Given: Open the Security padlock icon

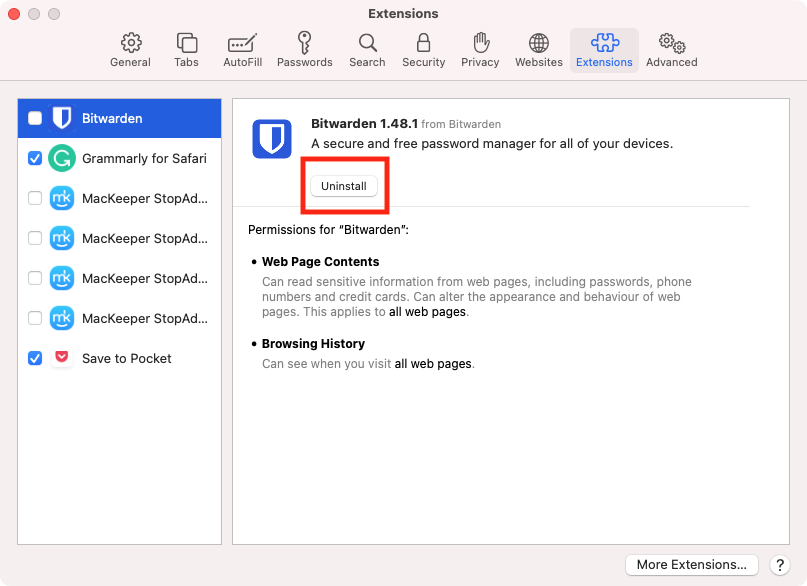Looking at the screenshot, I should [424, 43].
